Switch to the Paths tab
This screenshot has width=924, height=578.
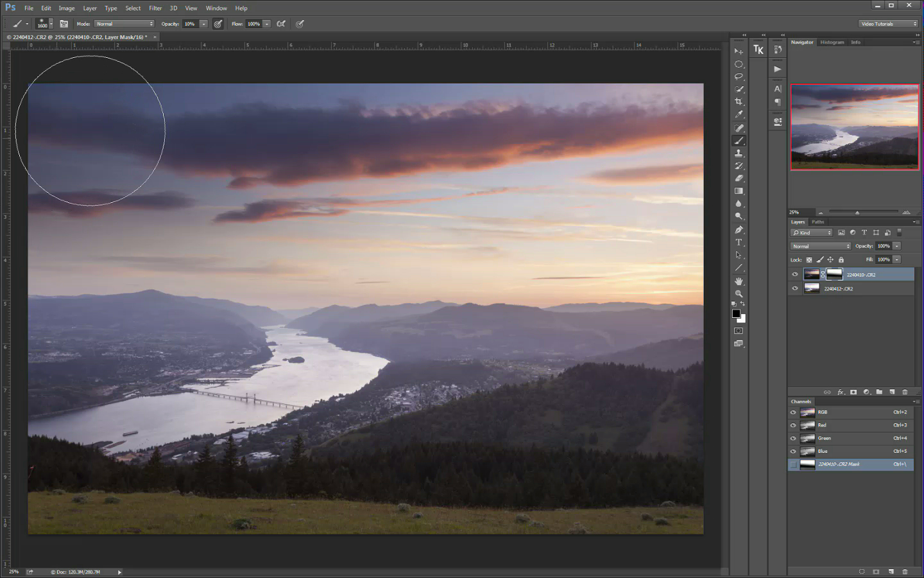coord(817,222)
